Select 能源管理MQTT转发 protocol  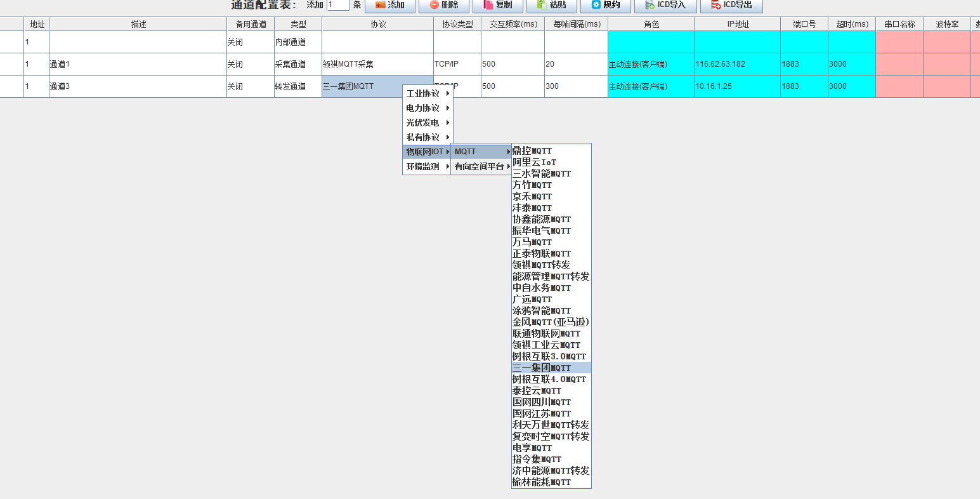pyautogui.click(x=551, y=276)
